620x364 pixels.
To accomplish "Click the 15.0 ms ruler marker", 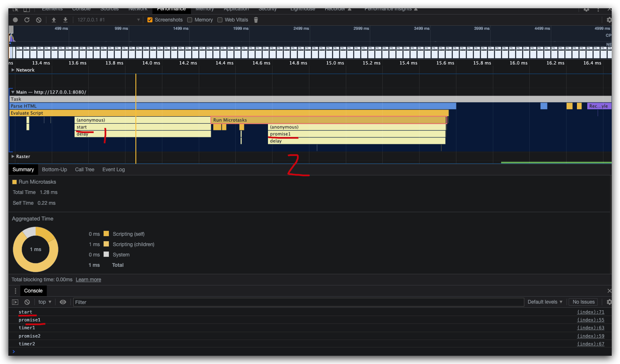I will 335,63.
